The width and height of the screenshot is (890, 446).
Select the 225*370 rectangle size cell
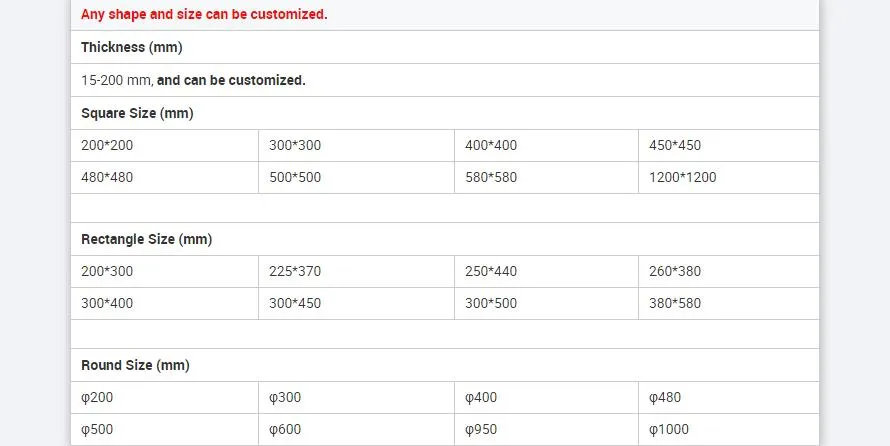[x=295, y=271]
